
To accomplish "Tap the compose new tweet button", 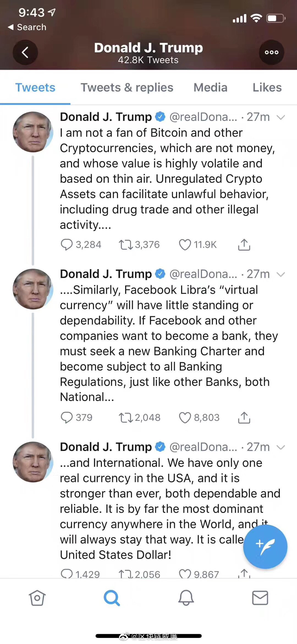I will click(x=265, y=546).
